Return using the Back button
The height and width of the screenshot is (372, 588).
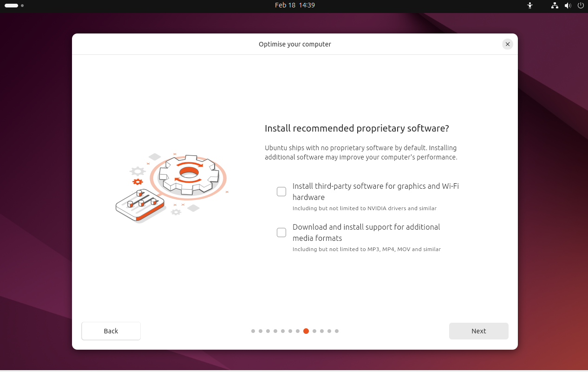(x=111, y=331)
